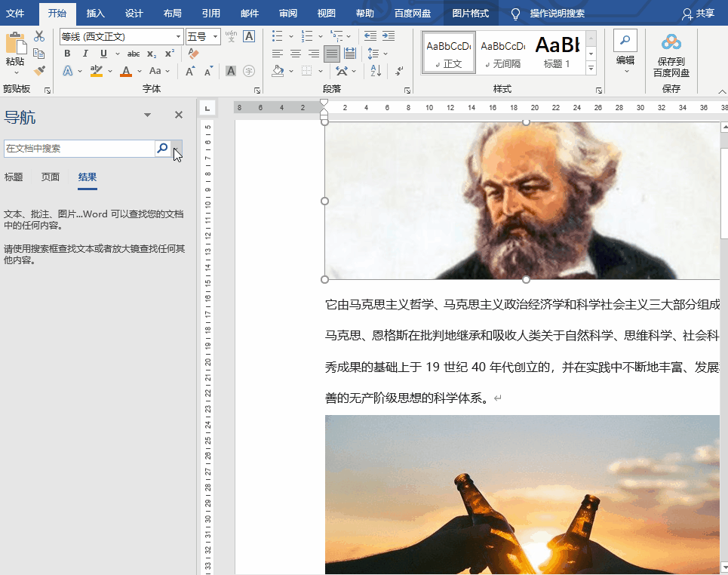Screen dimensions: 728x575
Task: Click the navigation search magnifier icon
Action: tap(162, 149)
